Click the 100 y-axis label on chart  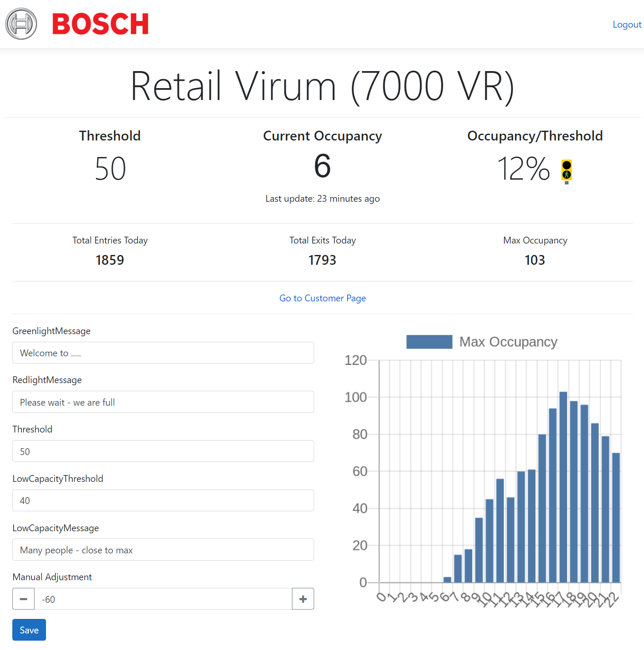(355, 398)
